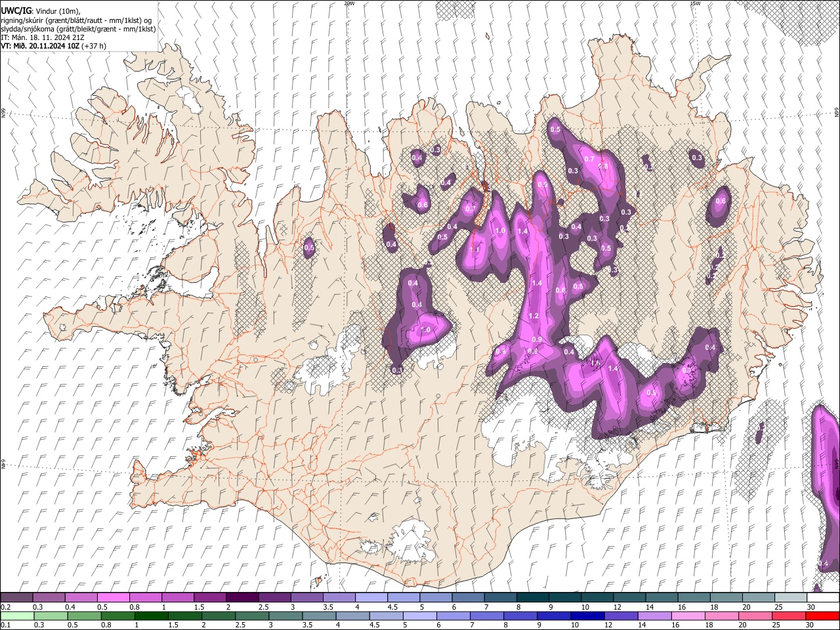Click the bright red 30+ lower legend swatch
840x630 pixels.
click(823, 616)
